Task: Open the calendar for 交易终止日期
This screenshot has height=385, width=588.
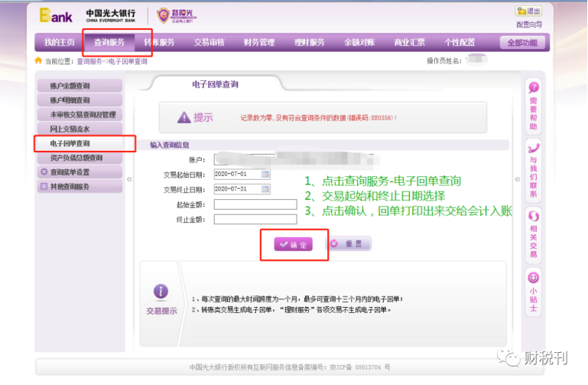Action: tap(265, 189)
